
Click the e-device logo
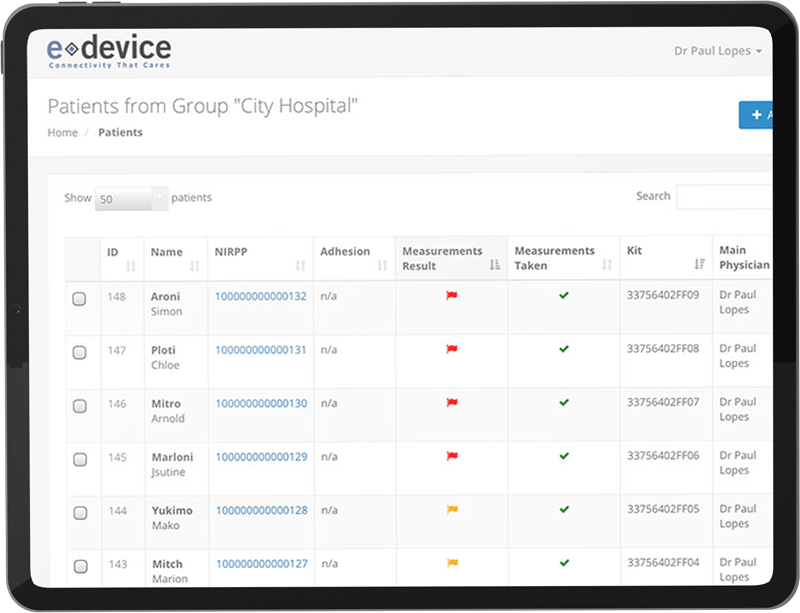[x=110, y=52]
